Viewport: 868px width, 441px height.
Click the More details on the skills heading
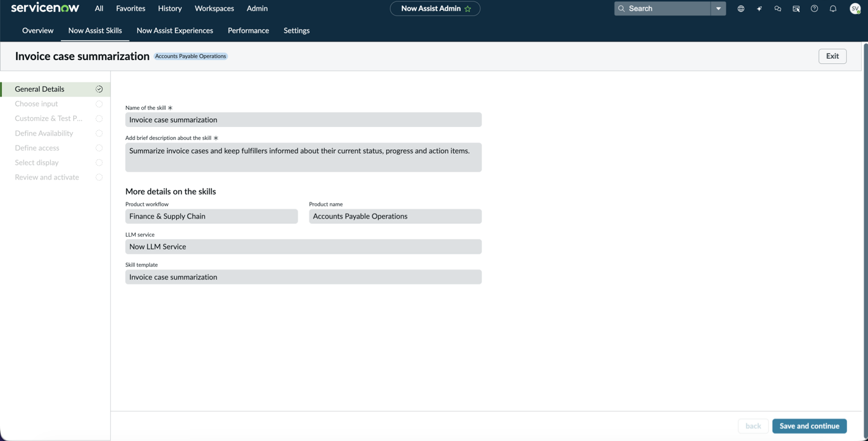pyautogui.click(x=170, y=191)
